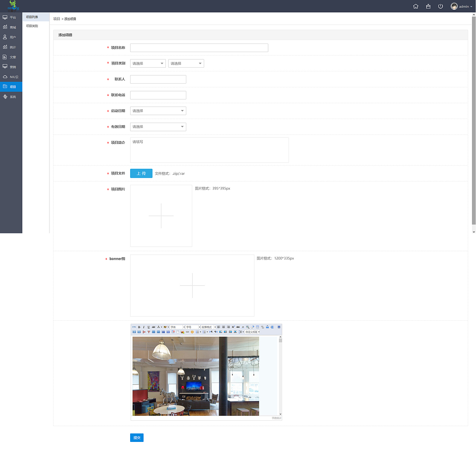Switch to the 项目类别 submenu
The image size is (476, 459).
pyautogui.click(x=36, y=26)
